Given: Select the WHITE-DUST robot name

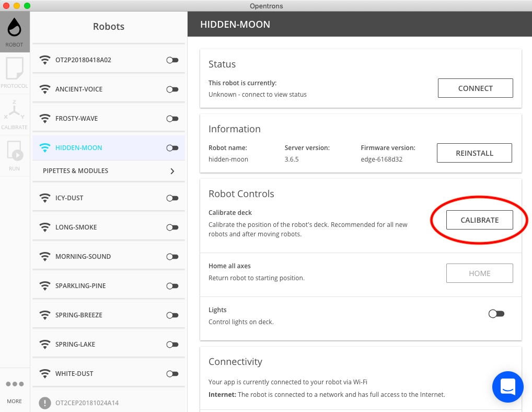Looking at the screenshot, I should coord(74,373).
